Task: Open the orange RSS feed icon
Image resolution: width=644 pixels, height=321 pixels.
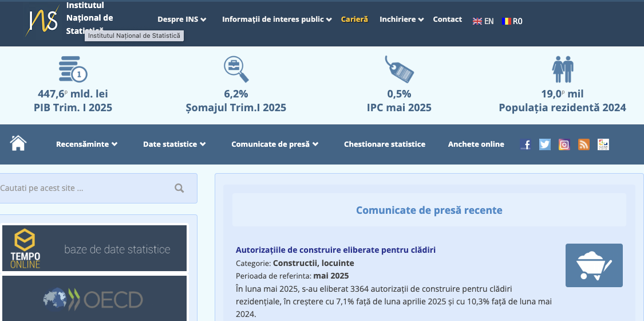Action: pos(584,144)
